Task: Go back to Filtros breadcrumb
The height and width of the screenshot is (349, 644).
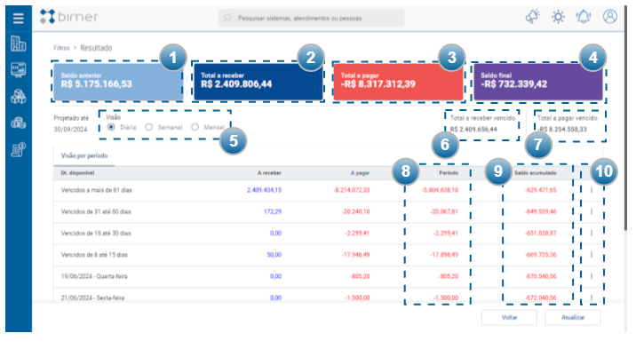Action: click(61, 48)
